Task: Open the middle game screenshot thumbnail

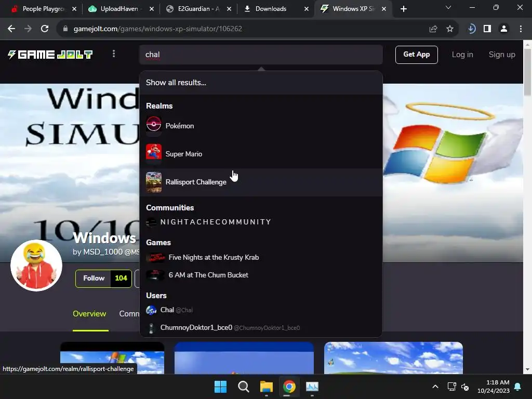Action: (x=244, y=358)
